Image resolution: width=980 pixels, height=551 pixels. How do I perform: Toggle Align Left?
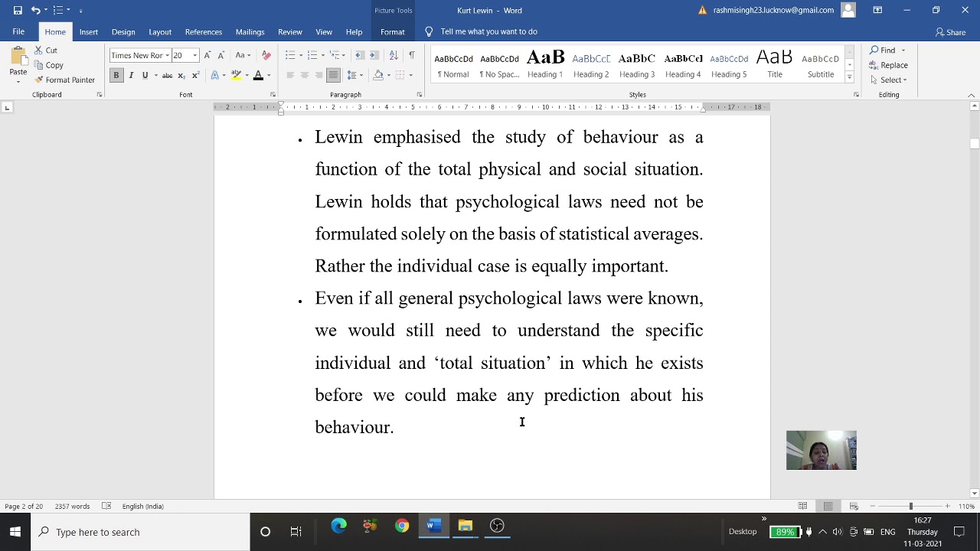pos(290,75)
